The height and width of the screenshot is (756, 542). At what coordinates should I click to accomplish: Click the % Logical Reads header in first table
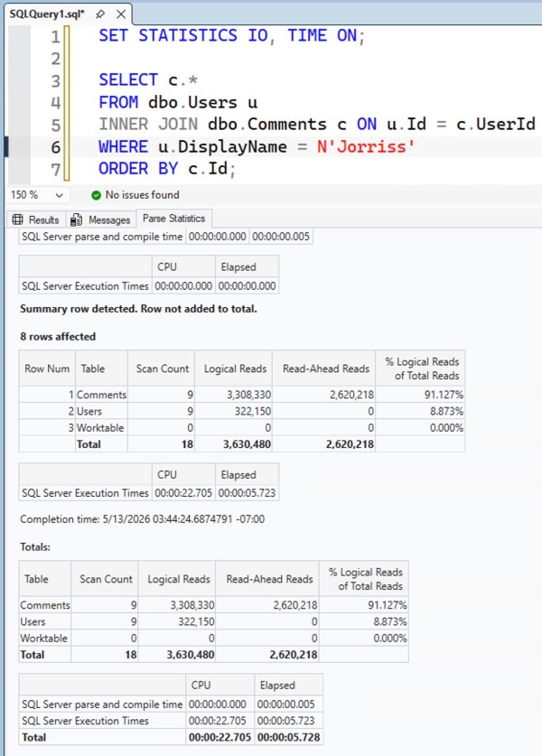[422, 369]
